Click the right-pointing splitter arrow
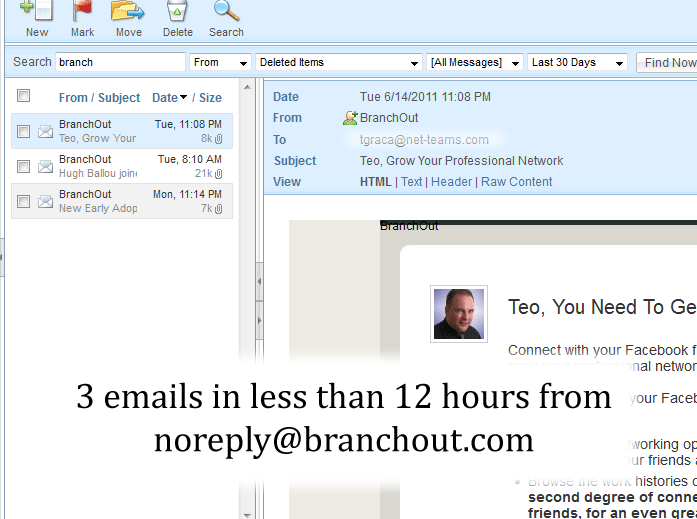 point(259,320)
